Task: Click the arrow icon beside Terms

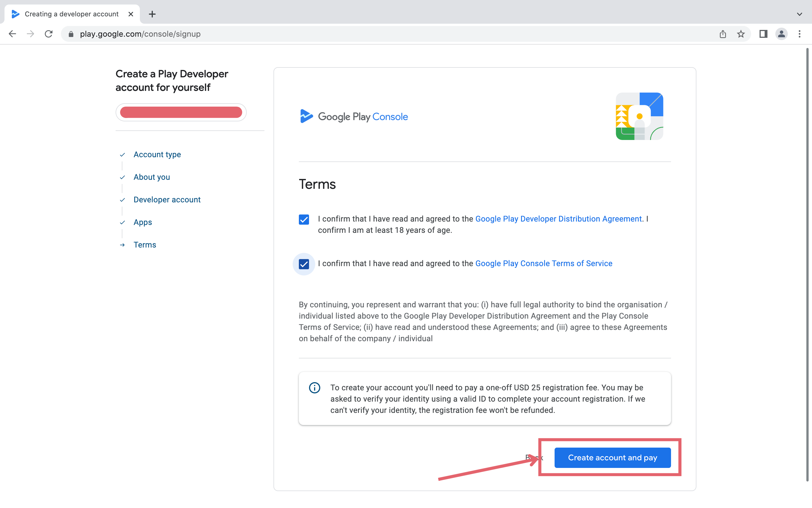Action: pyautogui.click(x=122, y=245)
